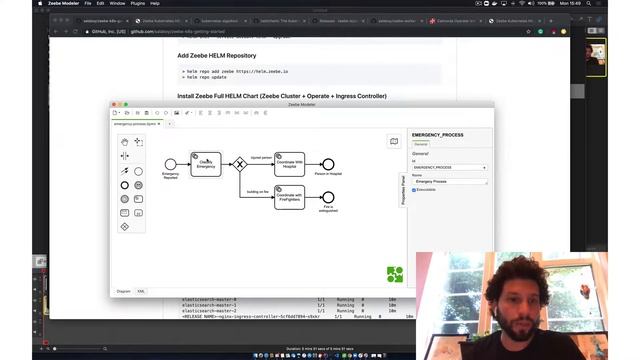The height and width of the screenshot is (360, 640).
Task: Open the Plugins menu
Action: pyautogui.click(x=138, y=3)
